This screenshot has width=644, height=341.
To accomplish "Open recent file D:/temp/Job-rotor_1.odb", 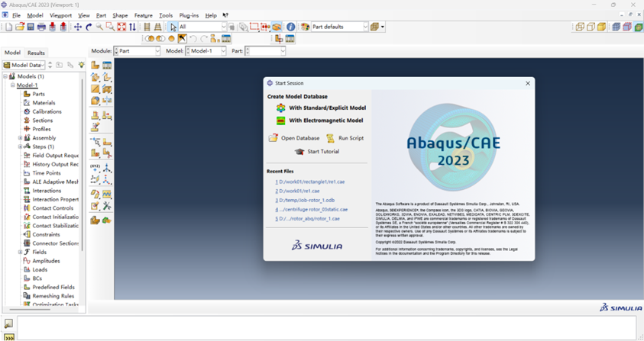I will click(306, 200).
